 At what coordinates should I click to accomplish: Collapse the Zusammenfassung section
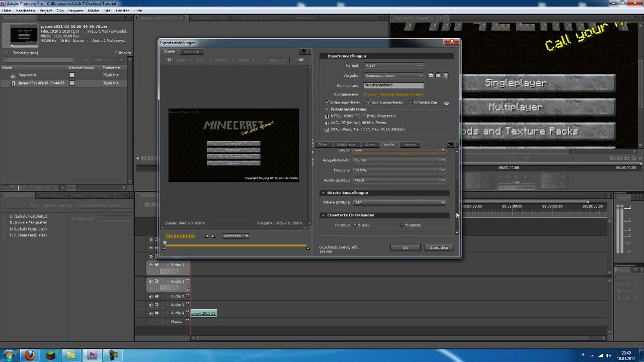click(327, 109)
